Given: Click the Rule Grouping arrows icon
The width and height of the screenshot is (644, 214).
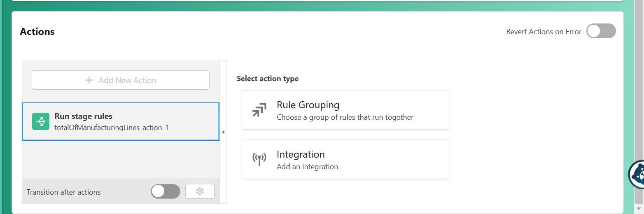Looking at the screenshot, I should 259,110.
